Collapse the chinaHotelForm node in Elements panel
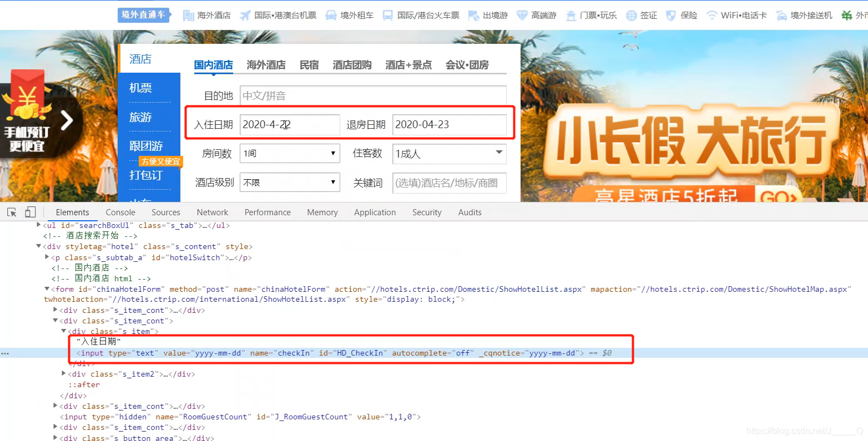868x441 pixels. (47, 288)
